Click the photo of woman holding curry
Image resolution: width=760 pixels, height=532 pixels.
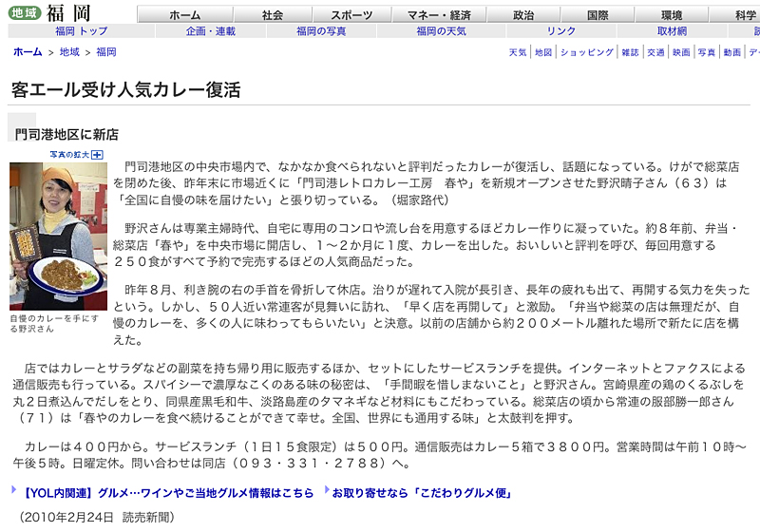point(58,236)
